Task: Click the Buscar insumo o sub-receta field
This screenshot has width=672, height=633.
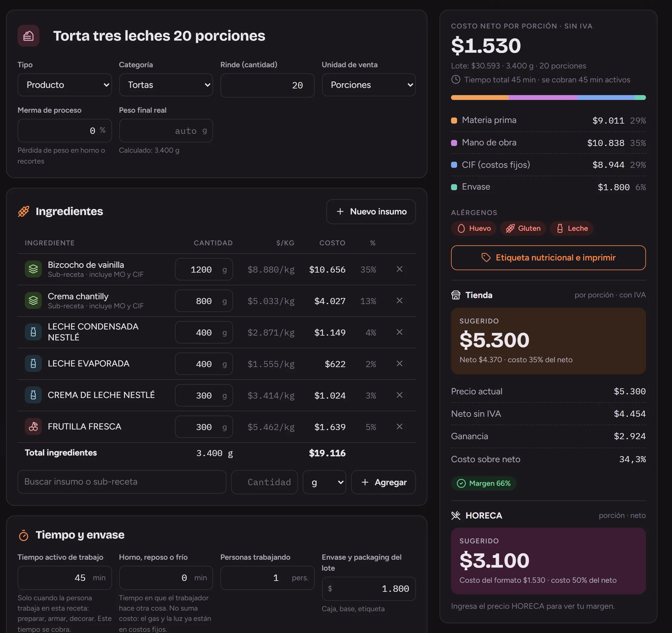Action: (x=122, y=482)
